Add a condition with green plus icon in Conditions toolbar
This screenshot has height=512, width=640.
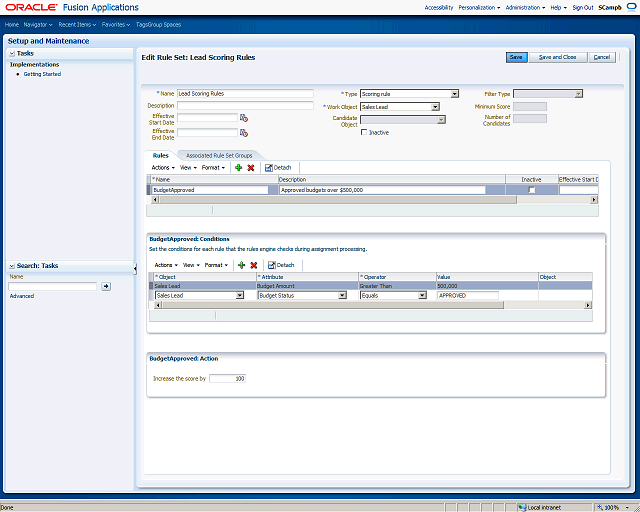[242, 265]
